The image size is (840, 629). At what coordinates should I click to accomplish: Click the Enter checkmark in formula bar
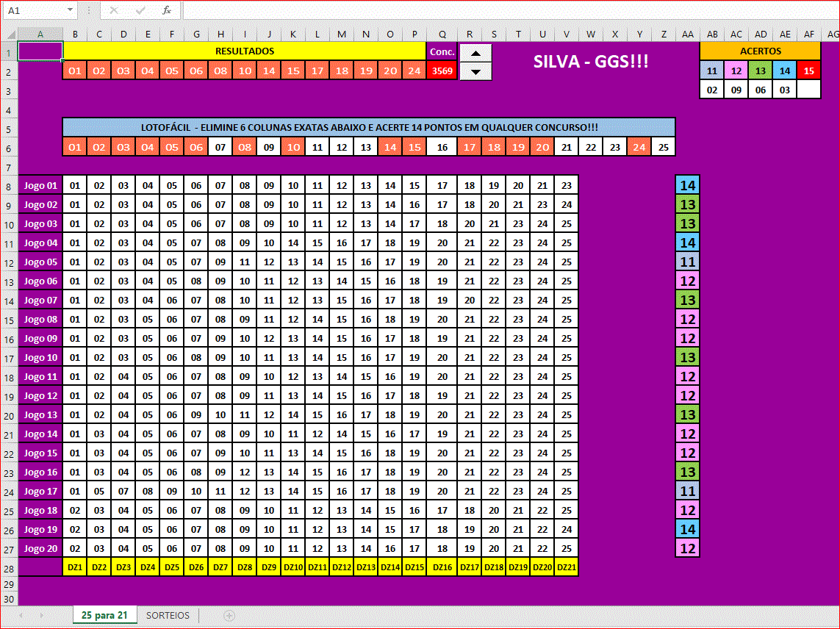click(x=140, y=10)
